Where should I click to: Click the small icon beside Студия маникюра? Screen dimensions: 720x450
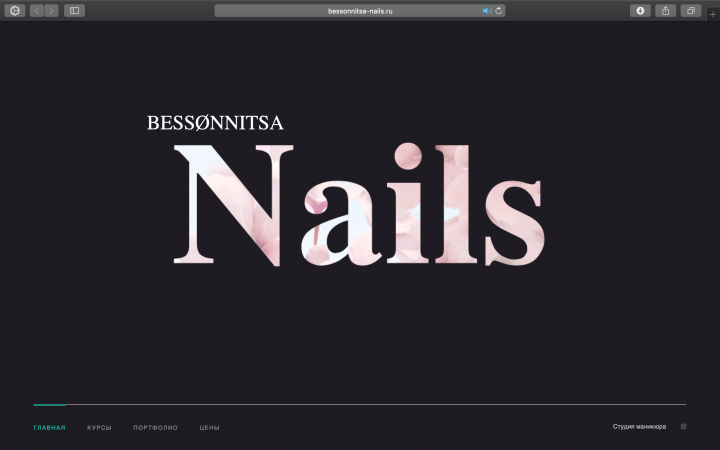[683, 427]
